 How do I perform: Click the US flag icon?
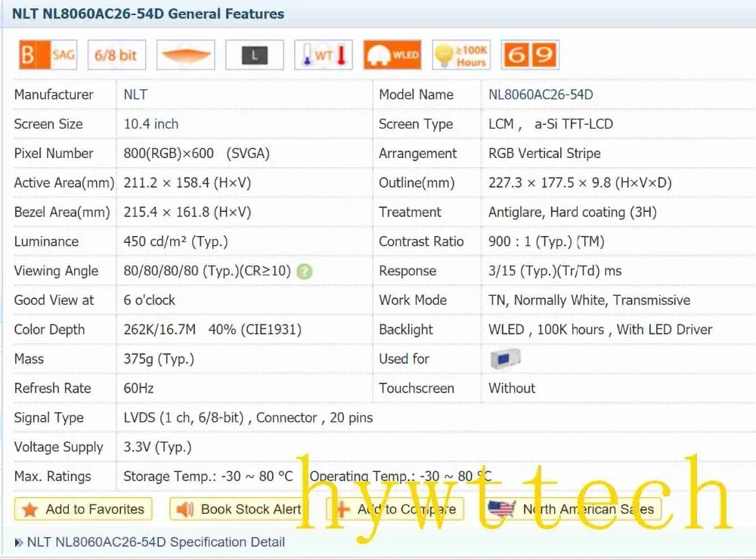click(x=501, y=509)
